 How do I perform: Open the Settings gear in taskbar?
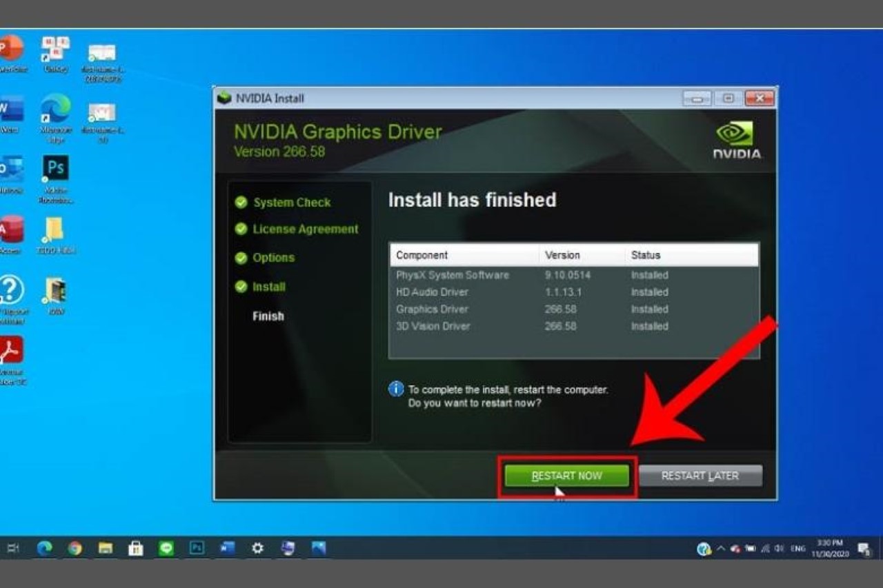(257, 549)
